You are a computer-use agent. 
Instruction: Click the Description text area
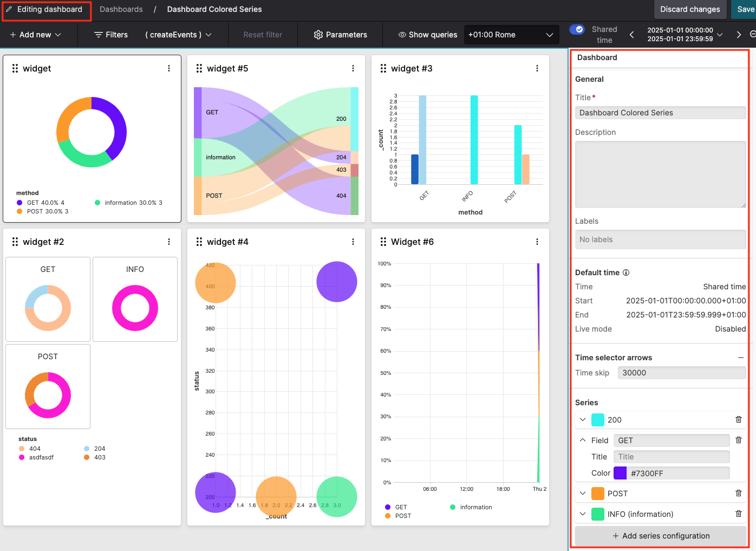click(660, 174)
